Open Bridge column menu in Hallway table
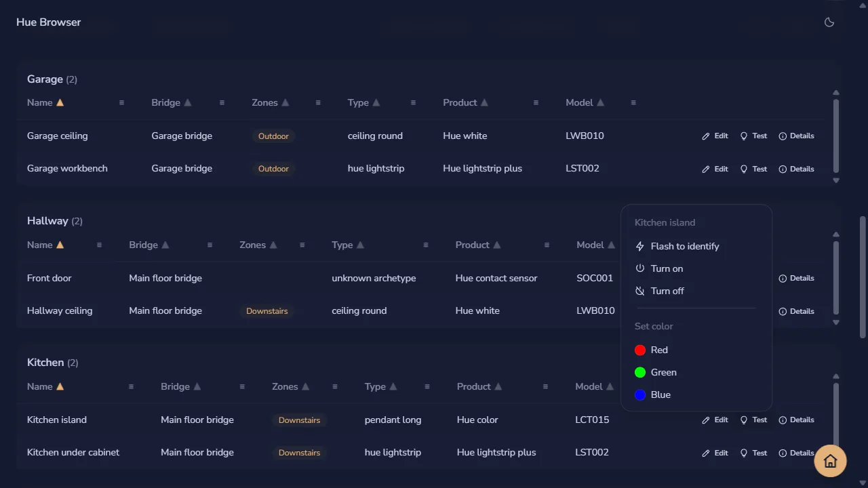The width and height of the screenshot is (868, 488). [x=210, y=245]
